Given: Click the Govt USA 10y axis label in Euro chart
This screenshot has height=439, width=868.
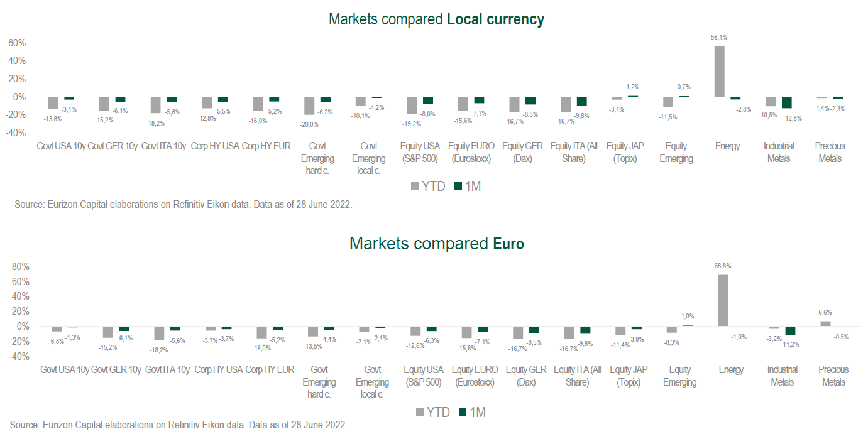Looking at the screenshot, I should tap(65, 369).
